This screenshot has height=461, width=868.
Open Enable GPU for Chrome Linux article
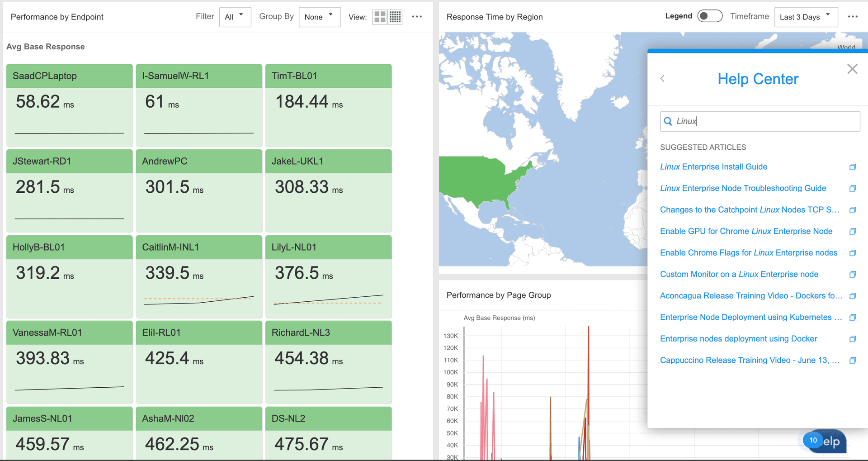coord(746,231)
